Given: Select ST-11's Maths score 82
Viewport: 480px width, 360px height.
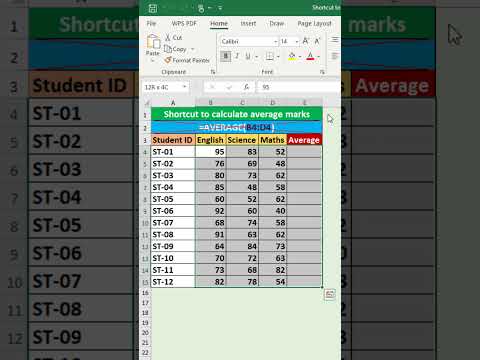Looking at the screenshot, I should click(x=272, y=270).
